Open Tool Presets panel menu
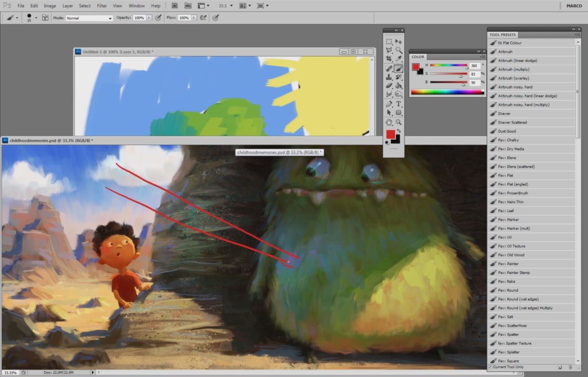 [x=578, y=35]
